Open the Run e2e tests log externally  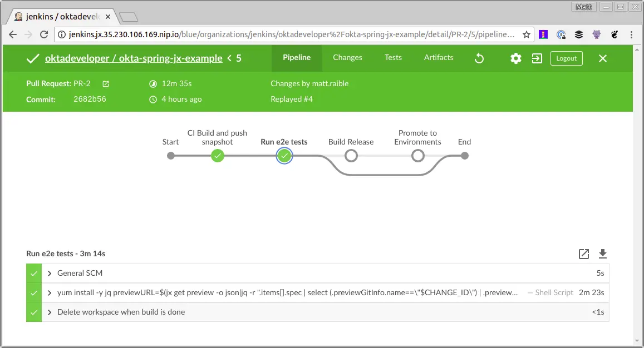(x=583, y=254)
